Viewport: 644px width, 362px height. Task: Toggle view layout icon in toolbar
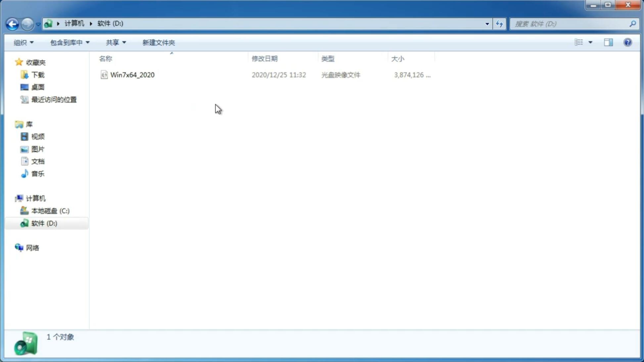point(608,42)
